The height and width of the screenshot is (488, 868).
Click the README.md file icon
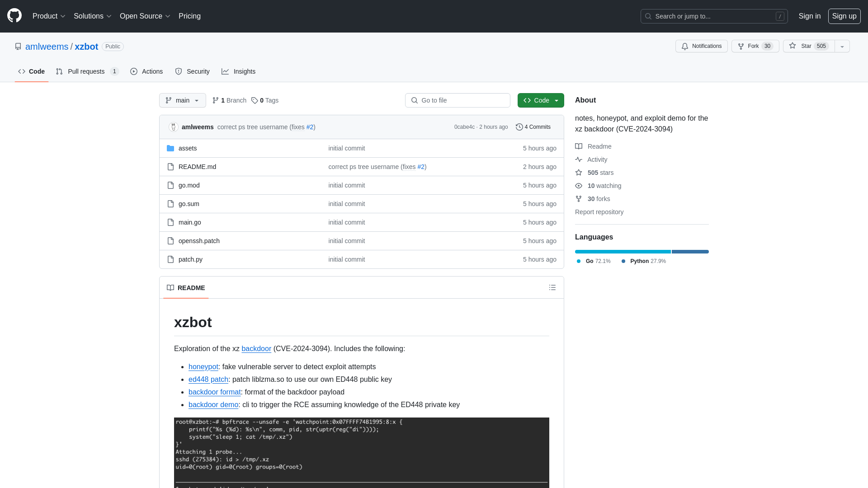pyautogui.click(x=170, y=167)
